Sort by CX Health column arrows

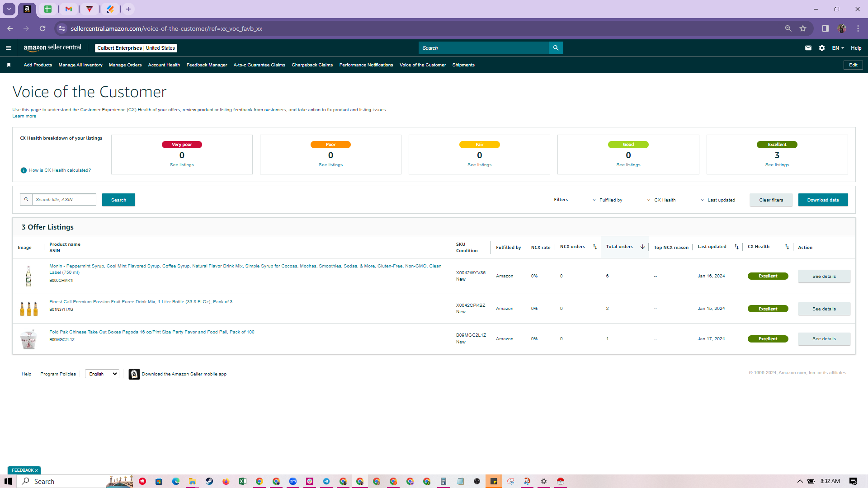pos(787,247)
